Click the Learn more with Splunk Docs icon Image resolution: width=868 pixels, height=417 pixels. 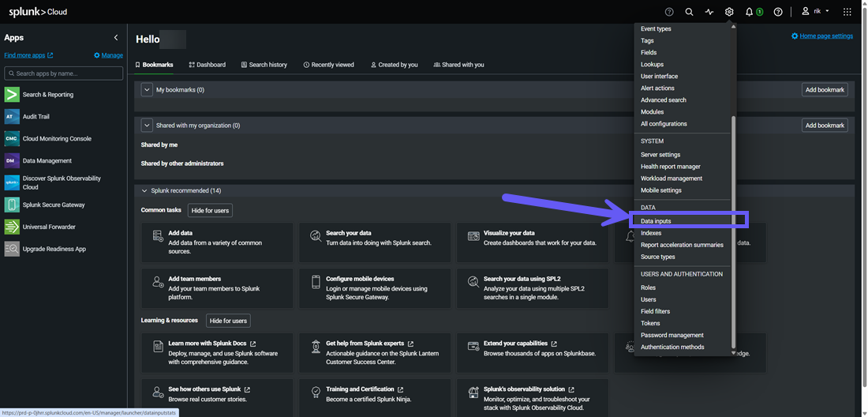(x=158, y=346)
